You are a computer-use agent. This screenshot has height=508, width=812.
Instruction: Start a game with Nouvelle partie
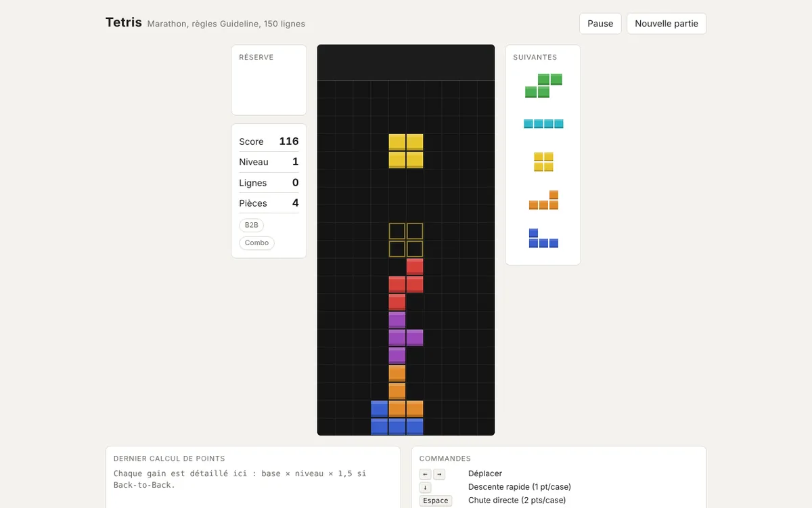point(667,23)
